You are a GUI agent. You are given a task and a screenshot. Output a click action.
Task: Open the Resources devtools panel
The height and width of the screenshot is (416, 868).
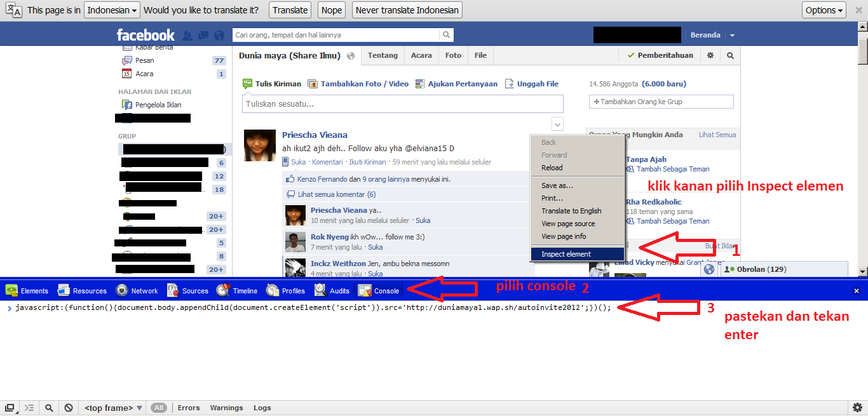pos(82,291)
